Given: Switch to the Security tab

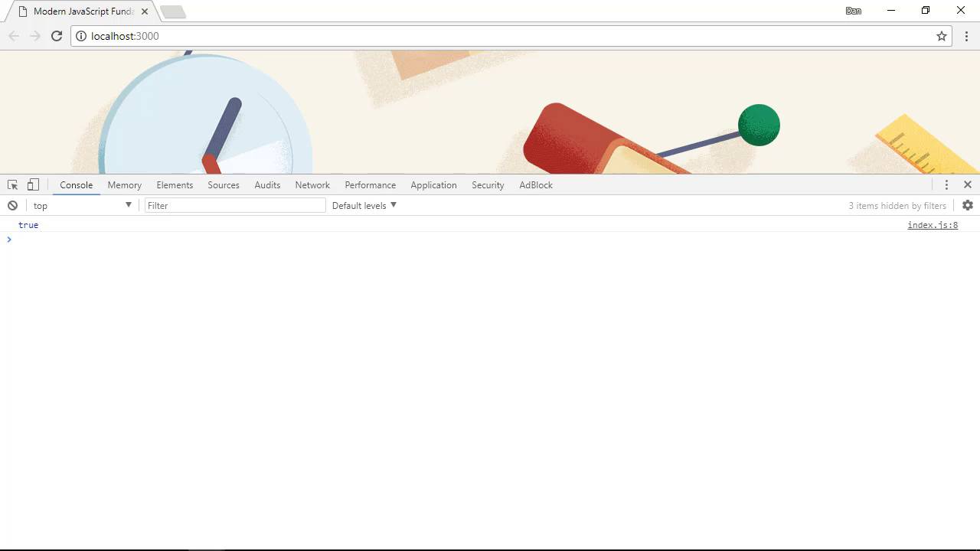Looking at the screenshot, I should tap(488, 184).
